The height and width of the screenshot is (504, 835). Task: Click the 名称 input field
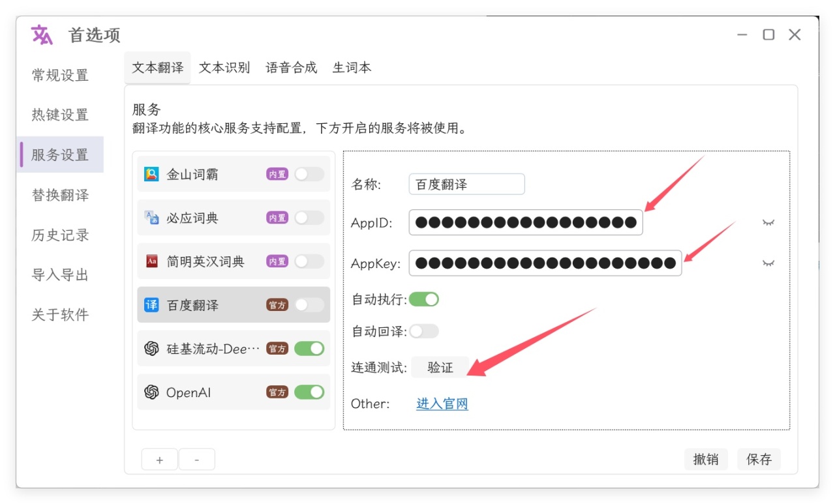(x=467, y=185)
